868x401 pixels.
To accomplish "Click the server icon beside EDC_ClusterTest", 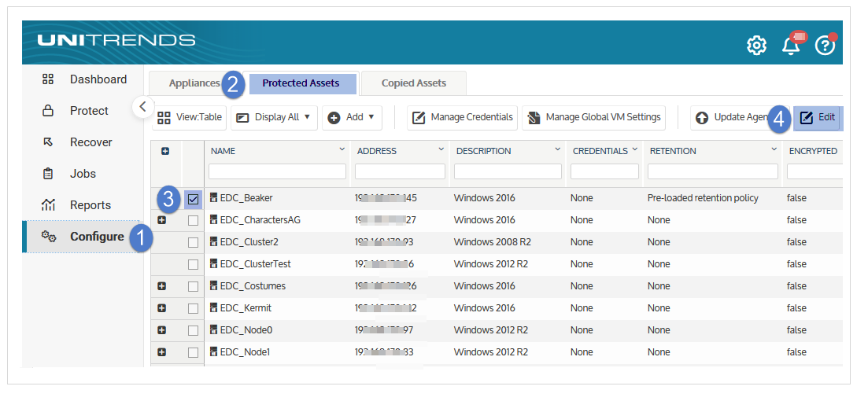I will point(214,264).
